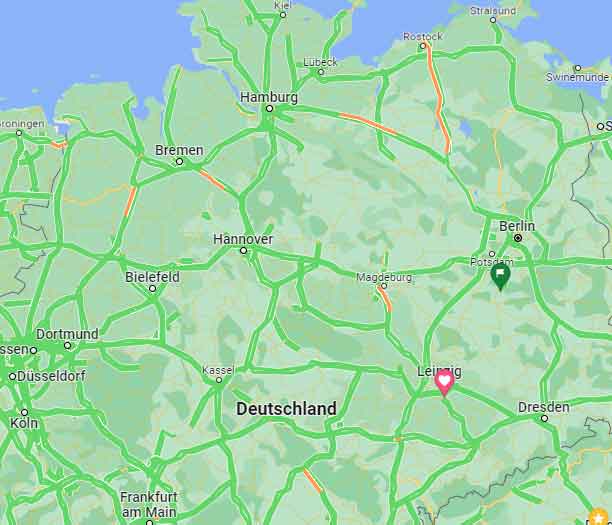Click the Düsseldorf city label
Screen dimensions: 612x525
tap(51, 376)
